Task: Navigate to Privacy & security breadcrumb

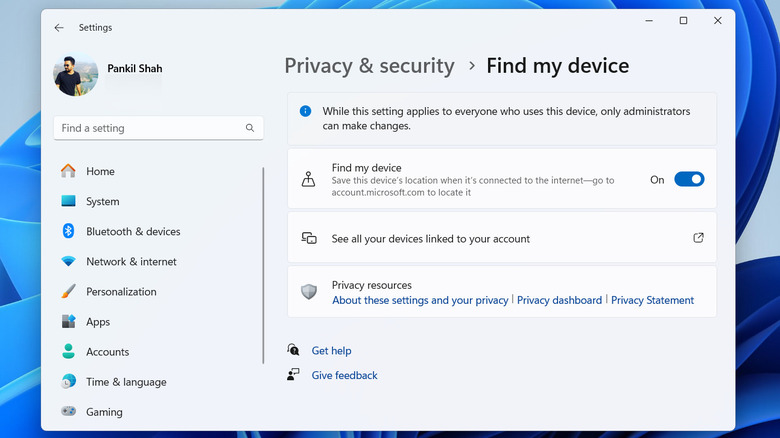Action: 369,66
